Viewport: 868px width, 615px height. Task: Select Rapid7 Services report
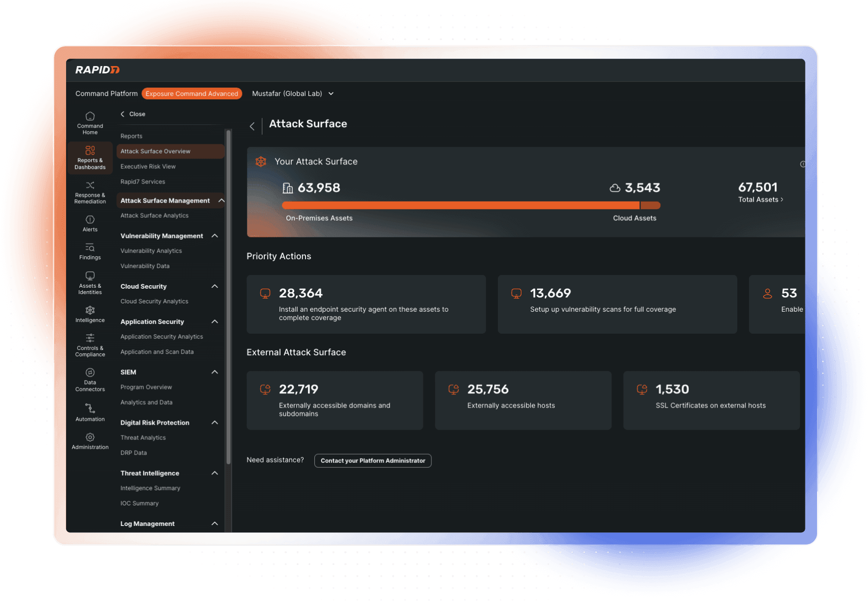pyautogui.click(x=142, y=182)
